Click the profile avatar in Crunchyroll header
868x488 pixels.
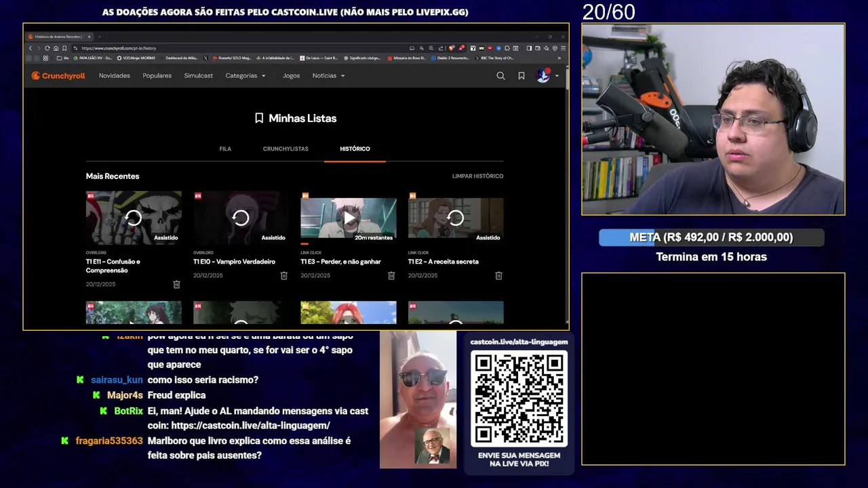pos(543,75)
